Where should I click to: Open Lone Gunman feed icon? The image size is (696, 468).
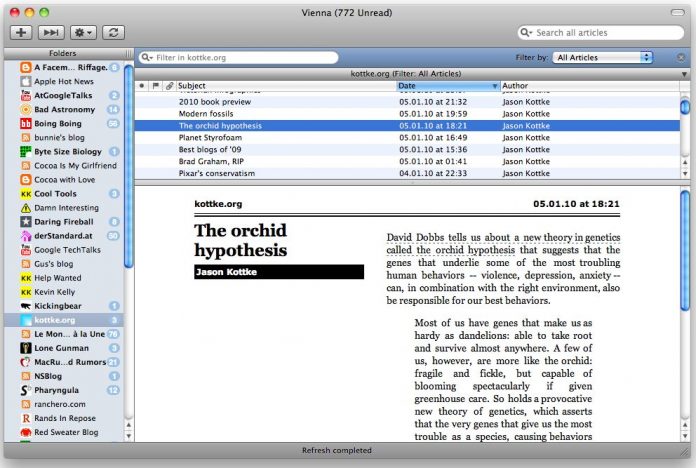click(26, 348)
